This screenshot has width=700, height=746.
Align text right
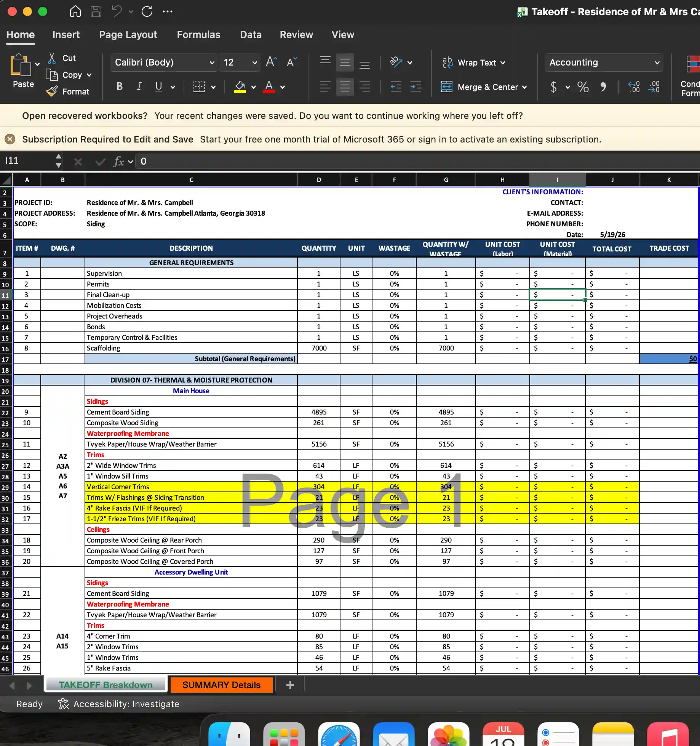click(365, 86)
